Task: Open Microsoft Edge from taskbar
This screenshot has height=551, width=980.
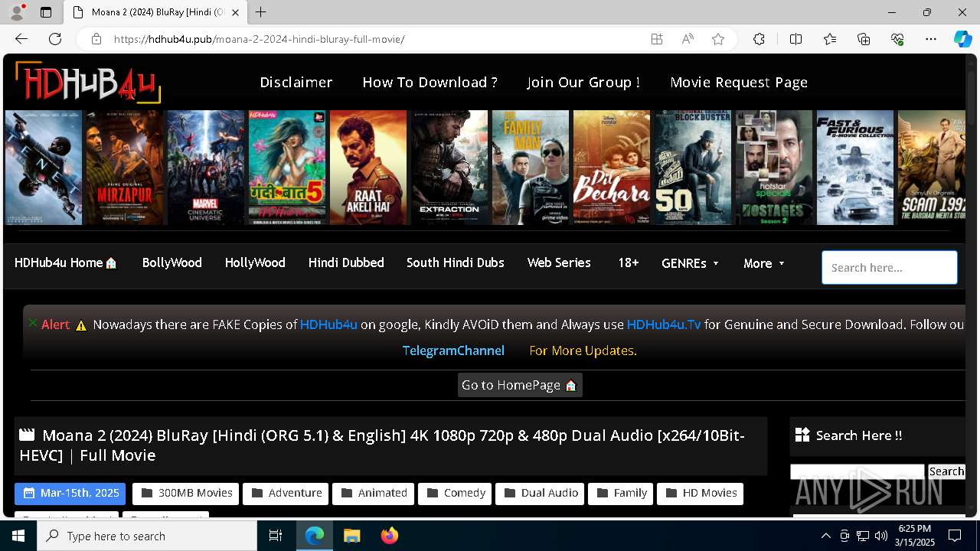Action: [315, 536]
